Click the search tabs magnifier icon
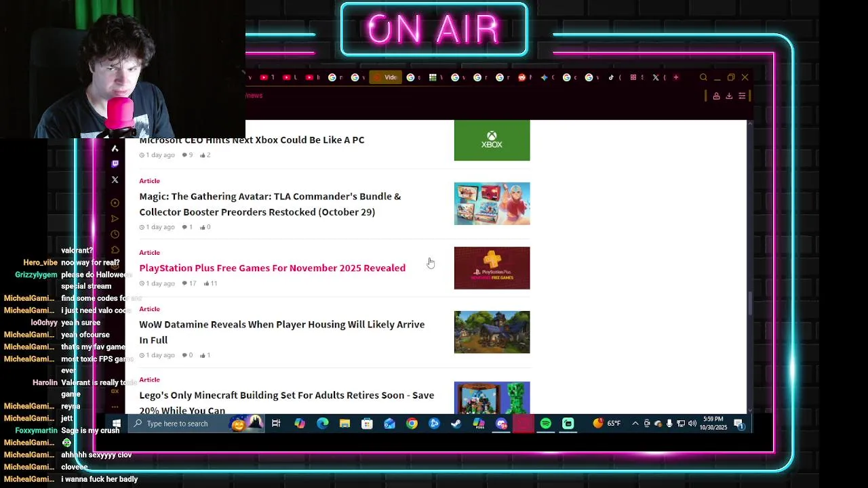Image resolution: width=868 pixels, height=488 pixels. point(703,77)
